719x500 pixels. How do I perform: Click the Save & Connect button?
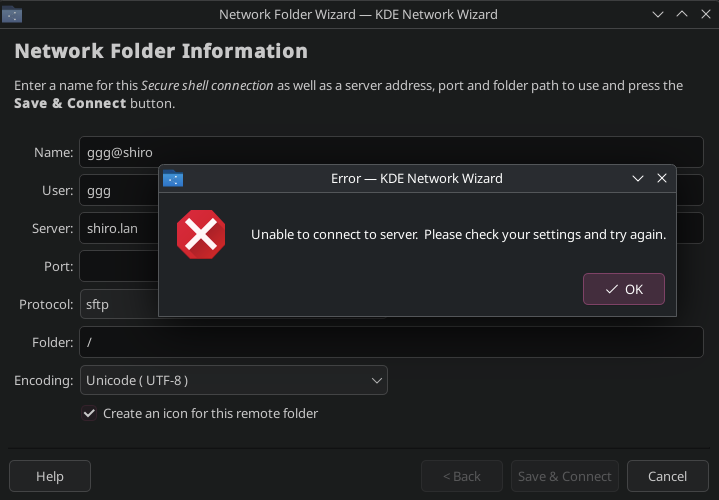tap(564, 476)
